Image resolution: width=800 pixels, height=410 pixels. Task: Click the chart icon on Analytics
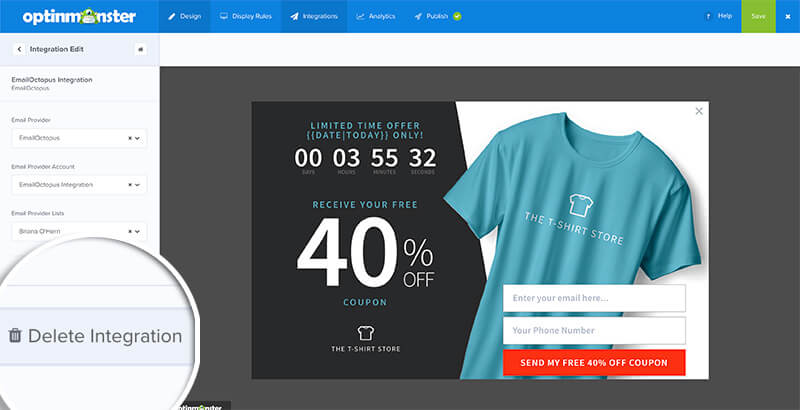pyautogui.click(x=360, y=16)
